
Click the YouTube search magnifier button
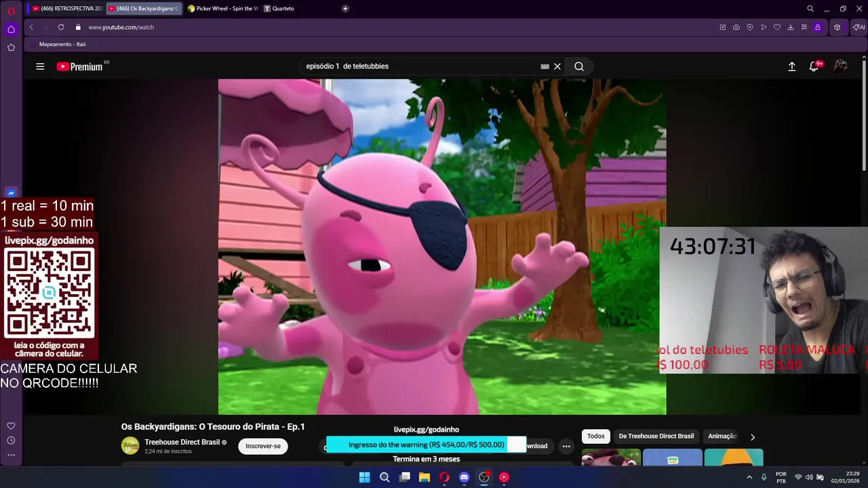tap(579, 66)
